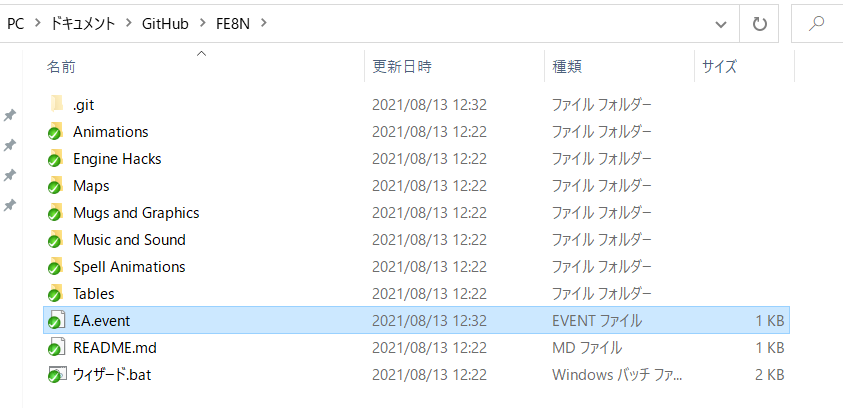Click the first pinned quick access pin
This screenshot has width=843, height=408.
(10, 115)
